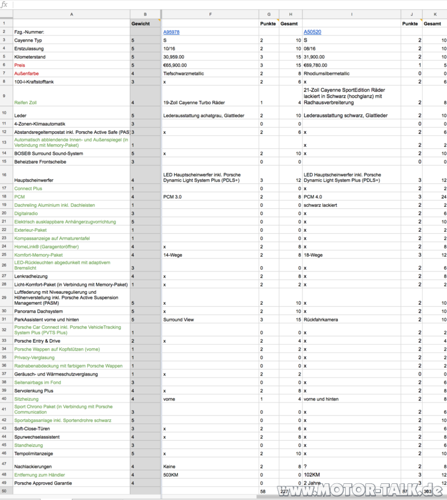Select the 'Erstzulassung' cell
The width and height of the screenshot is (447, 500).
click(71, 49)
